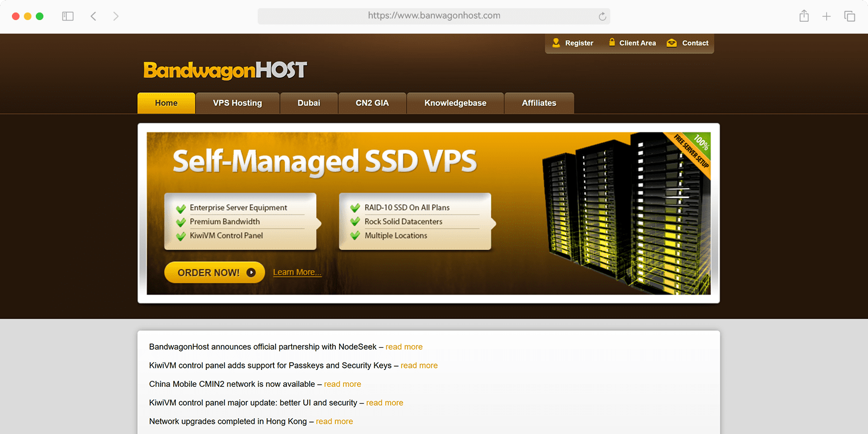The height and width of the screenshot is (434, 868).
Task: Open the Knowledgebase tab
Action: (x=455, y=103)
